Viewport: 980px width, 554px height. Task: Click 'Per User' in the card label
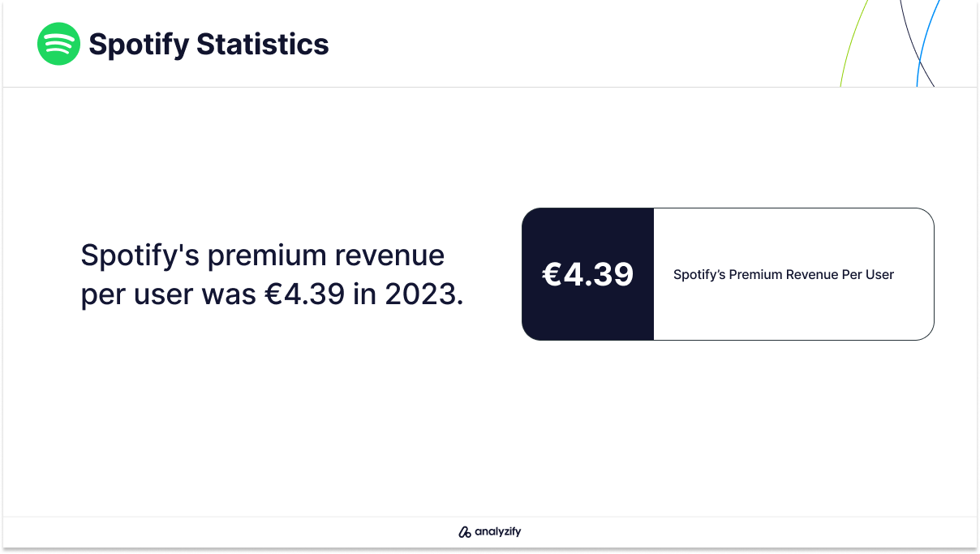867,275
